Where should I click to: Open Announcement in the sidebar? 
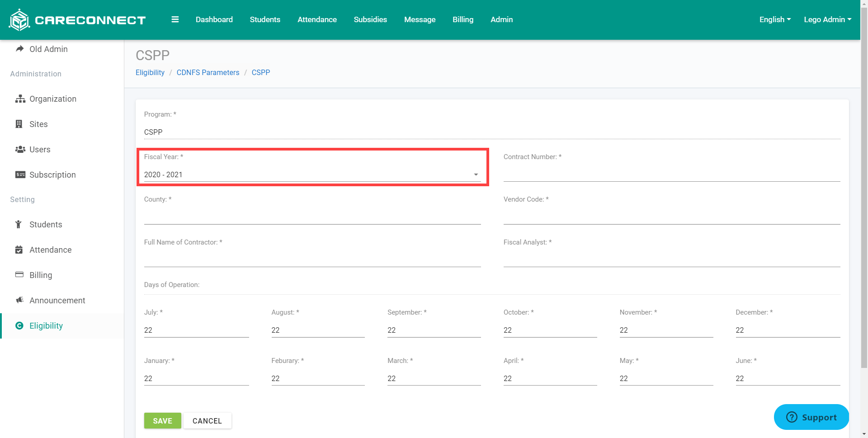[57, 300]
